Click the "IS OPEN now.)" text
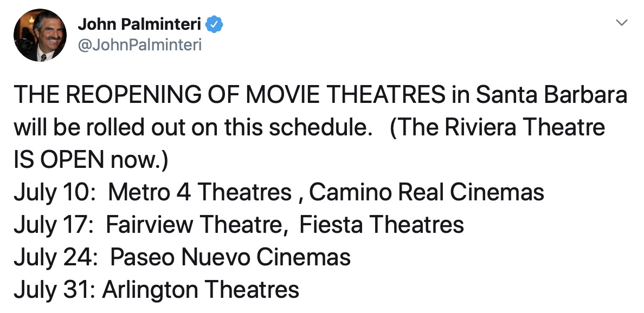The height and width of the screenshot is (313, 644). tap(92, 160)
